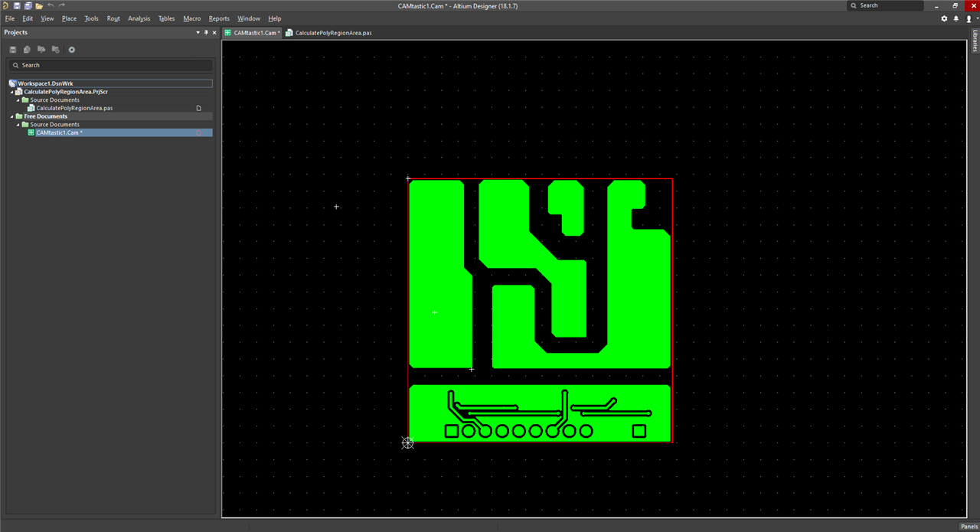Undo the last action
Image resolution: width=980 pixels, height=532 pixels.
pyautogui.click(x=51, y=5)
